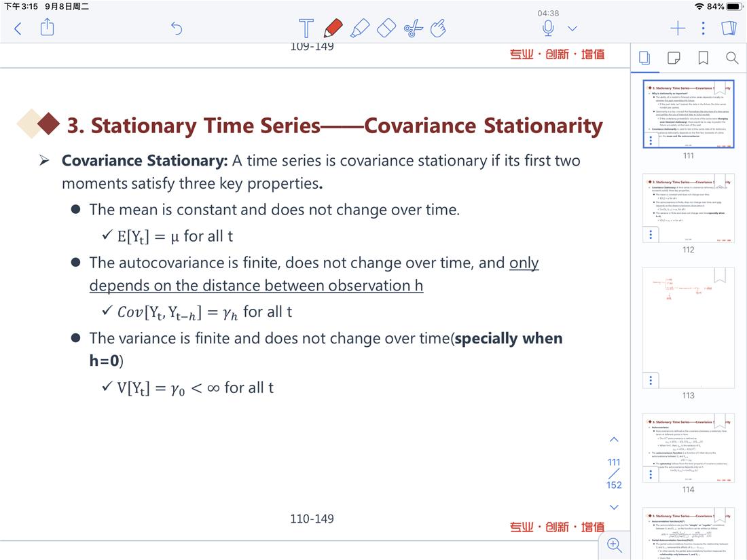Tap the 111/152 page indicator

(x=614, y=473)
